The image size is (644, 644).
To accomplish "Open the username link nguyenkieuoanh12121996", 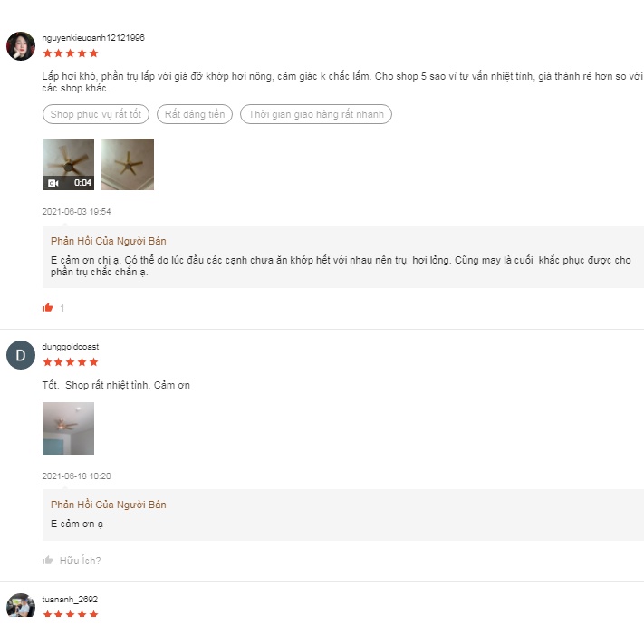I will pyautogui.click(x=93, y=38).
